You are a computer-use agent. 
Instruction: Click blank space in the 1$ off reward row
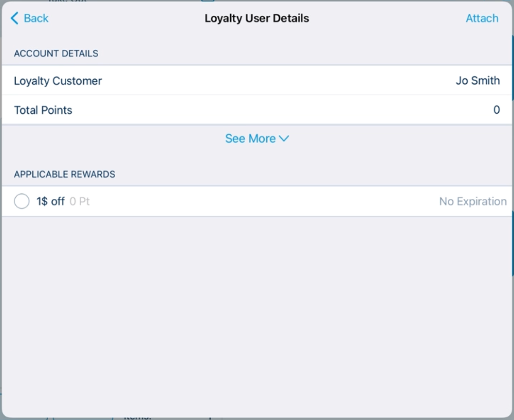264,201
